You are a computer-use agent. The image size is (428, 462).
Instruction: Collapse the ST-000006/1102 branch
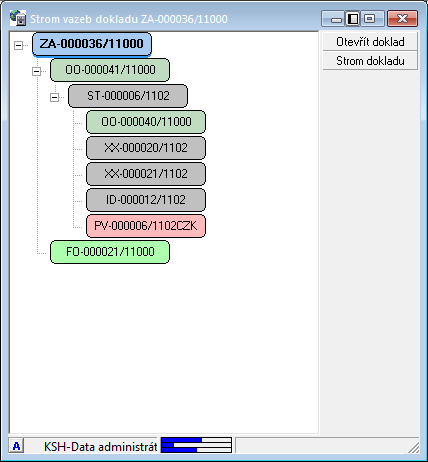tap(55, 97)
